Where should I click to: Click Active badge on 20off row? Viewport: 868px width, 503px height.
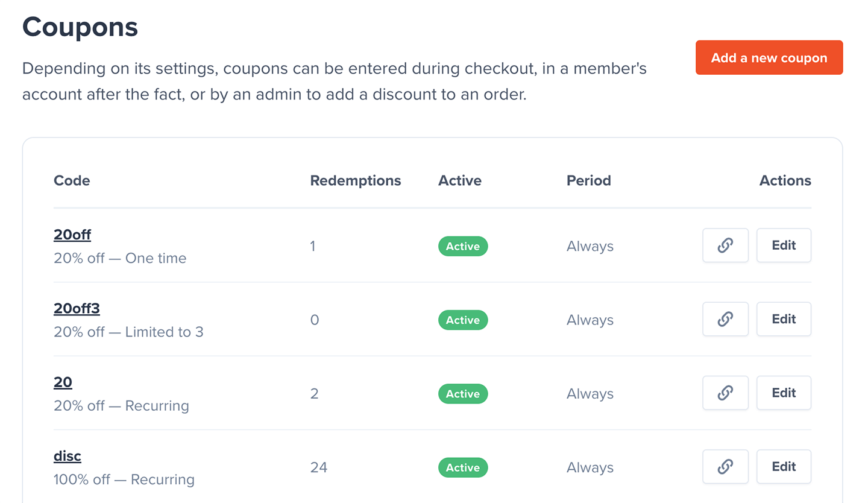462,246
